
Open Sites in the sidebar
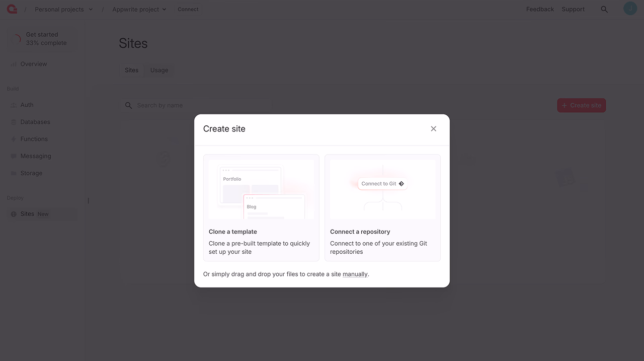click(x=42, y=214)
